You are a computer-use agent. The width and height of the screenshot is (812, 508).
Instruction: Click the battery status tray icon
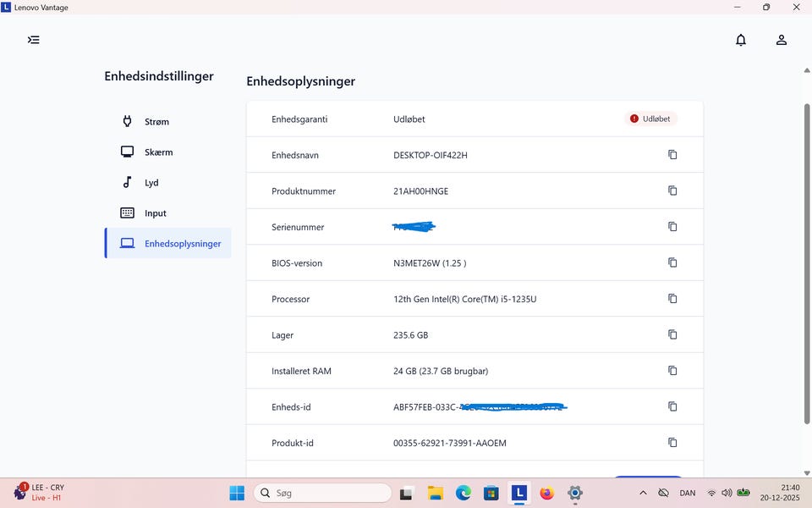click(743, 493)
